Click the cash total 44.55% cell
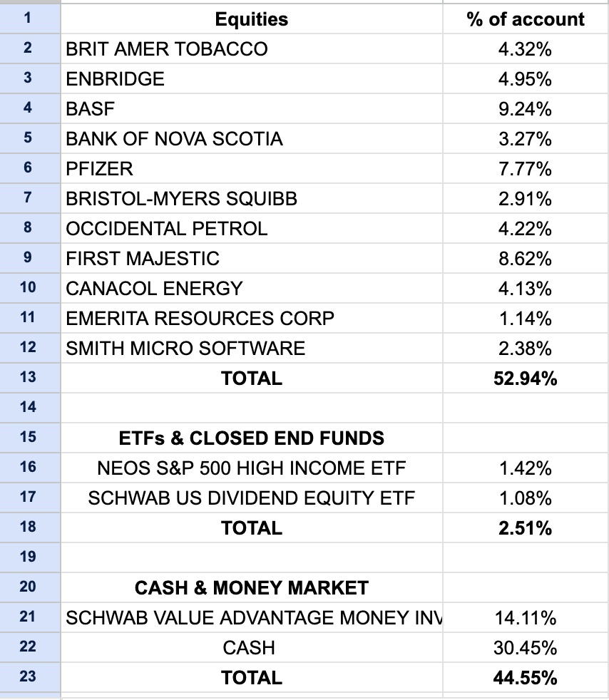This screenshot has height=700, width=609. 525,677
